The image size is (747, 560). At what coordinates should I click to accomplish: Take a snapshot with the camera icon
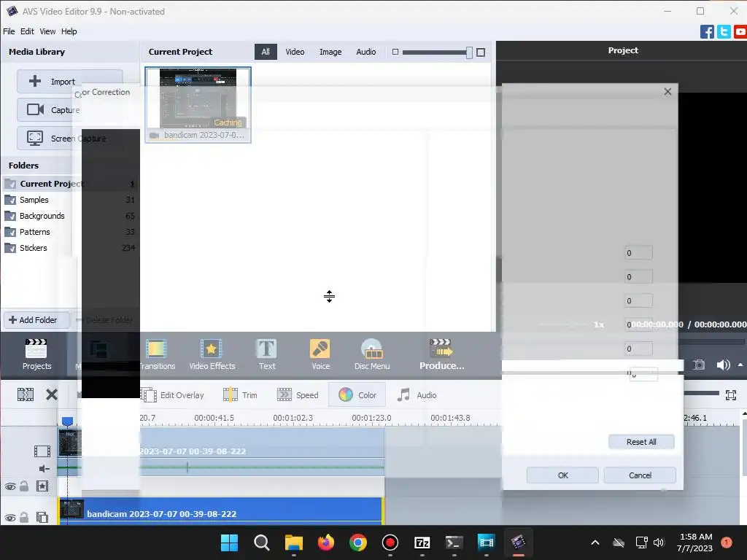[x=699, y=365]
